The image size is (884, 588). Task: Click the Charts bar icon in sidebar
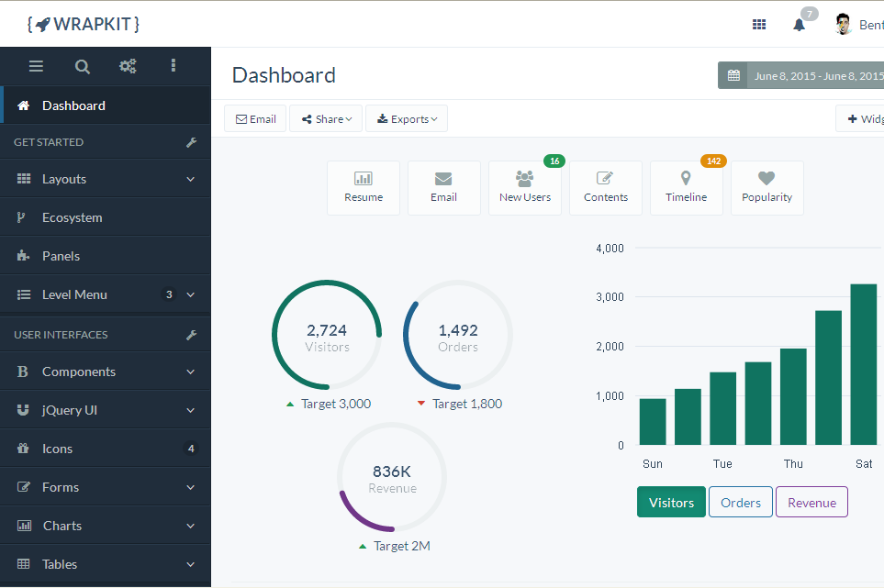(24, 526)
